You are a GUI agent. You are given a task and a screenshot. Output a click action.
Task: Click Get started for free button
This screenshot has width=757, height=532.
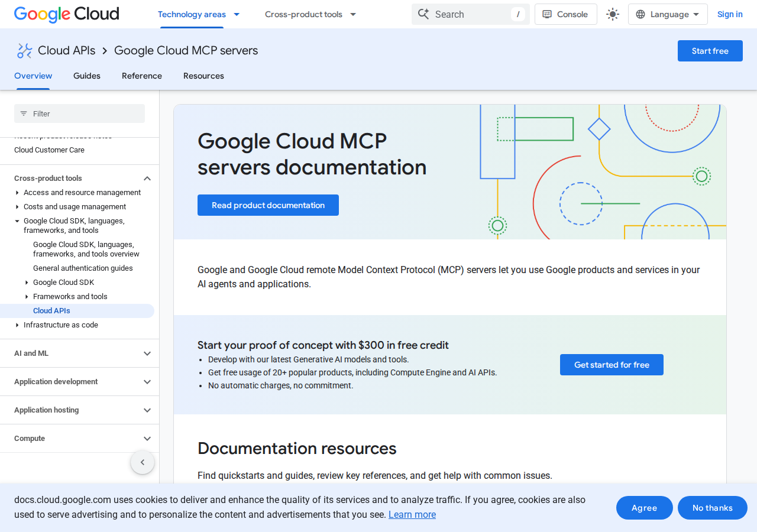tap(612, 365)
